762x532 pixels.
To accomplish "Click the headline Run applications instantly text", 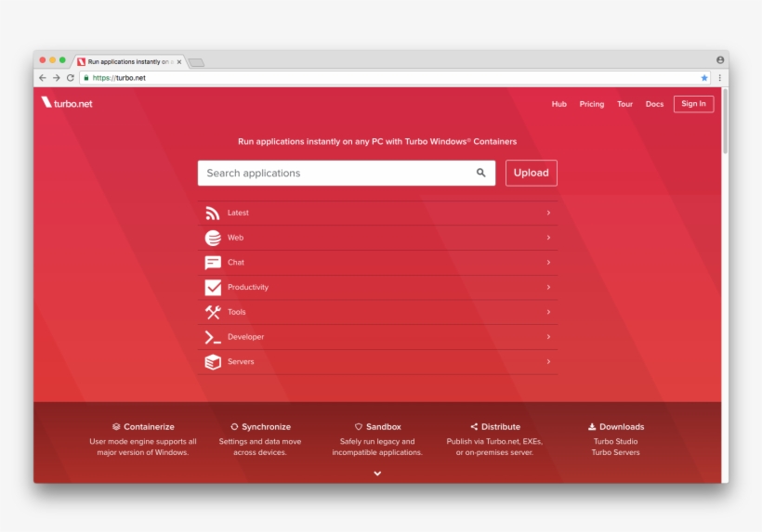I will [377, 142].
